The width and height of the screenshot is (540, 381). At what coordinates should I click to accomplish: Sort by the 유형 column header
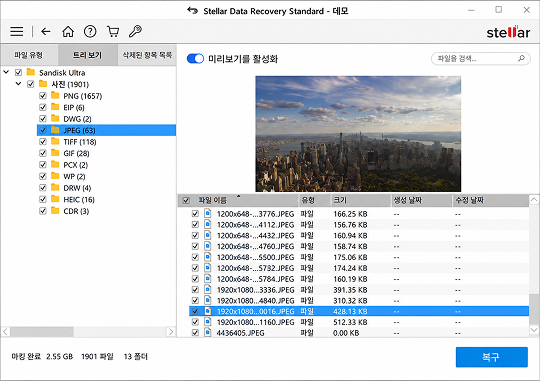(314, 200)
